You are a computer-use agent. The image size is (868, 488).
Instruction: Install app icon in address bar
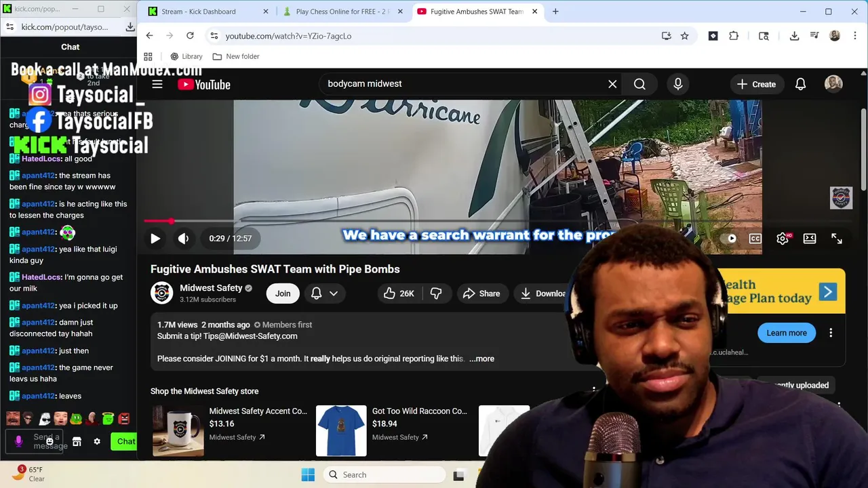click(x=667, y=36)
